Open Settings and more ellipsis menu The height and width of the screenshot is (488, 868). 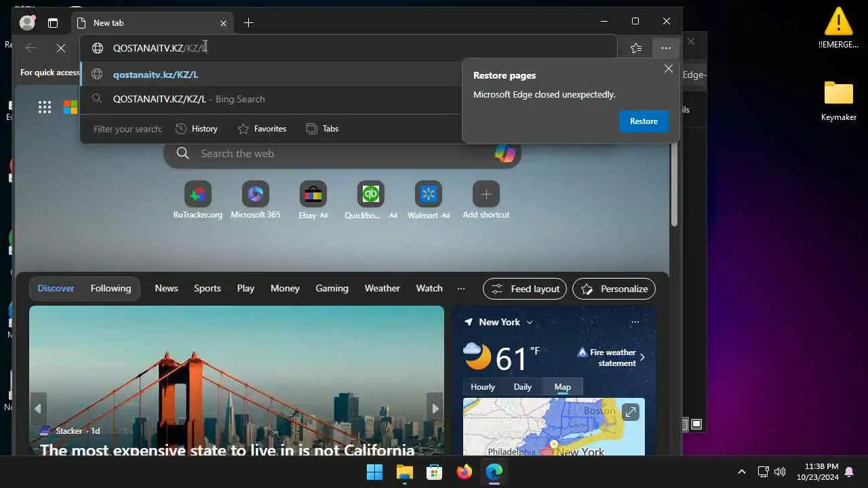pos(666,48)
